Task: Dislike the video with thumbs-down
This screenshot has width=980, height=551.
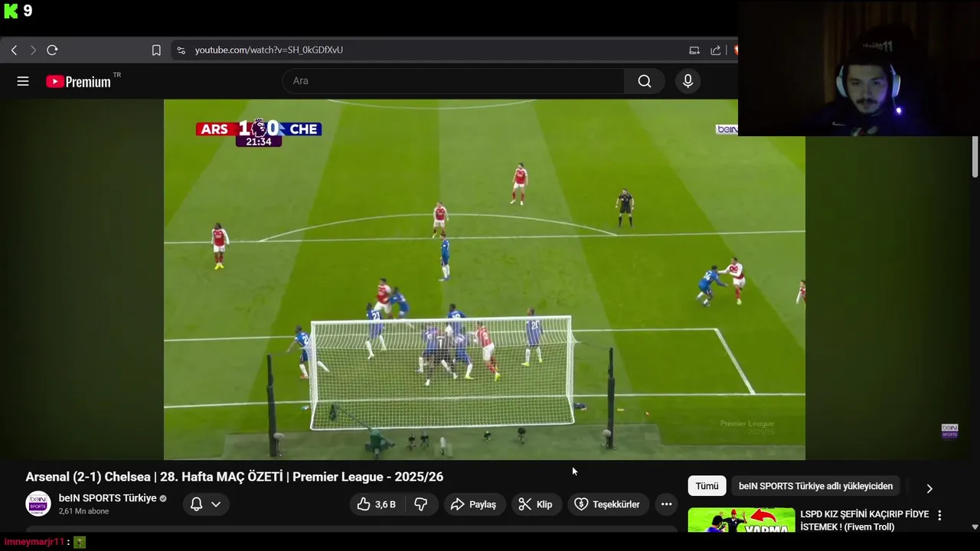Action: pos(421,504)
